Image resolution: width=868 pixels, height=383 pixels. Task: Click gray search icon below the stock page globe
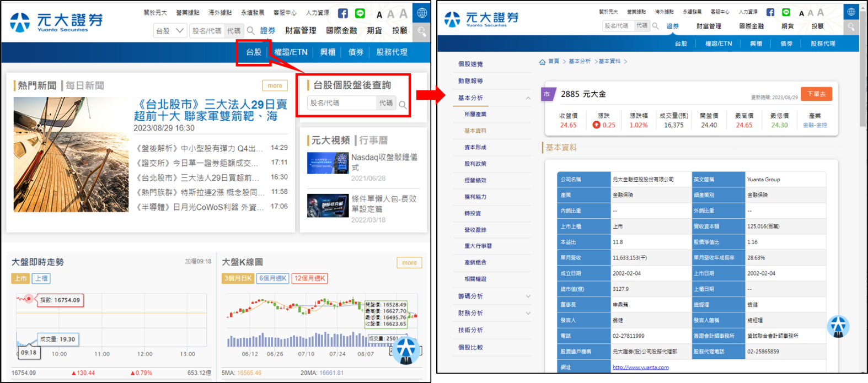coord(851,26)
